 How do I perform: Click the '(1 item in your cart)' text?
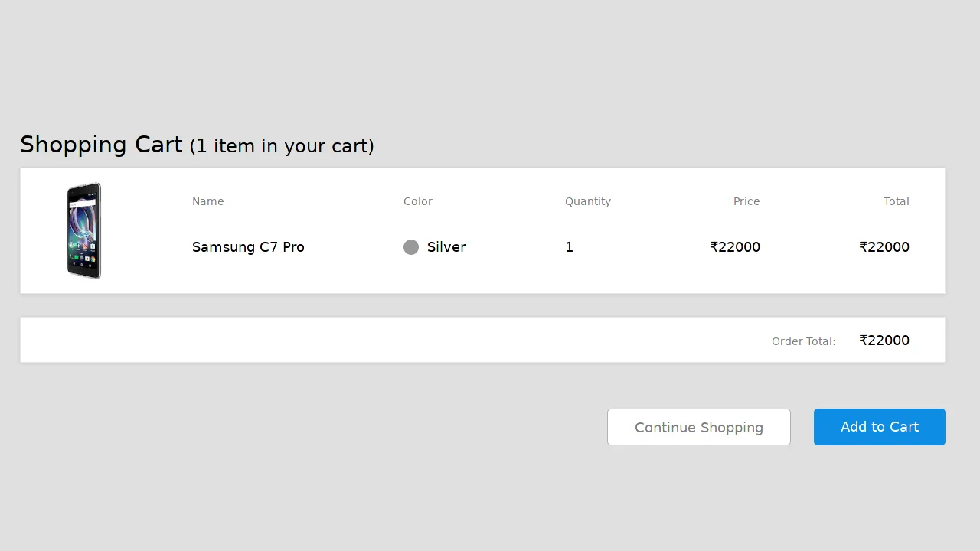click(282, 145)
